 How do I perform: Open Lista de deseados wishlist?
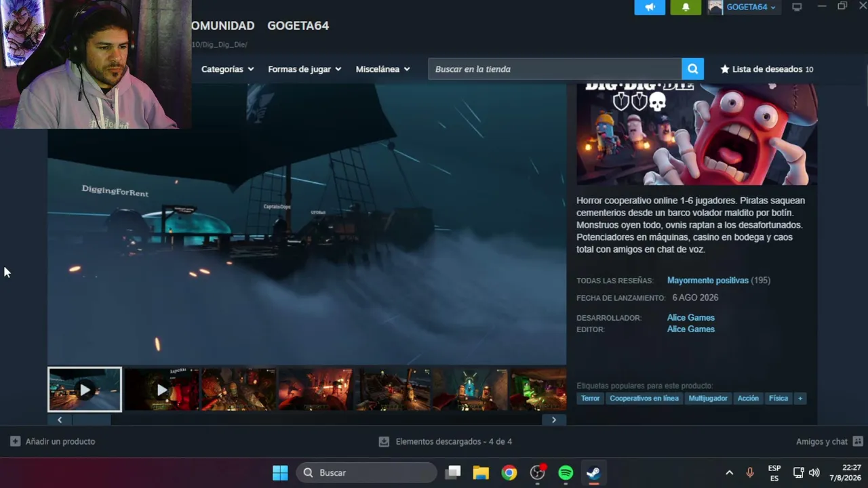[766, 69]
